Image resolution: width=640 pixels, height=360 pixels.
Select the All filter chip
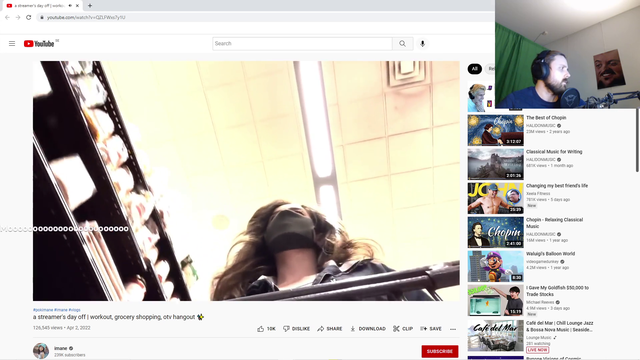pos(474,69)
